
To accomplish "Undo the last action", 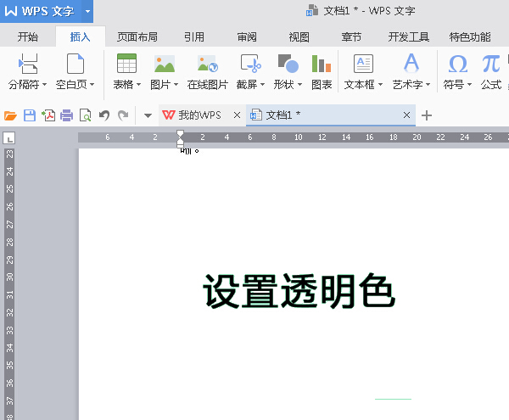I will 103,115.
